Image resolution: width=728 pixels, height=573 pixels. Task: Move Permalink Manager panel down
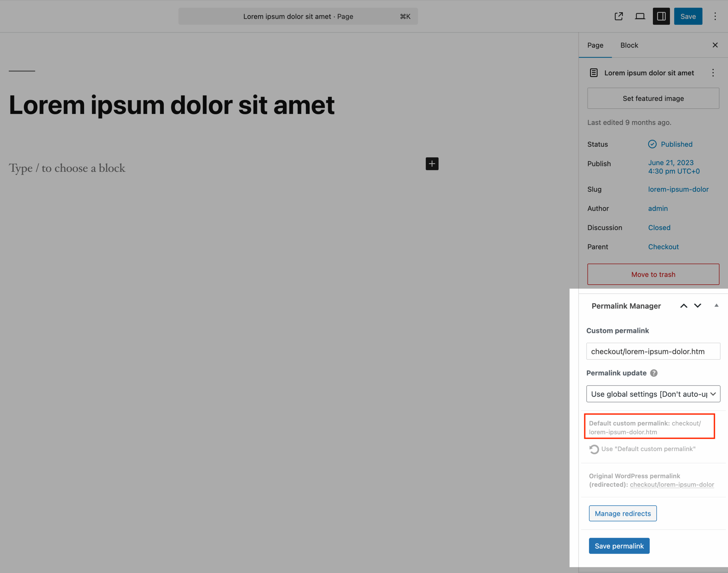click(x=698, y=306)
